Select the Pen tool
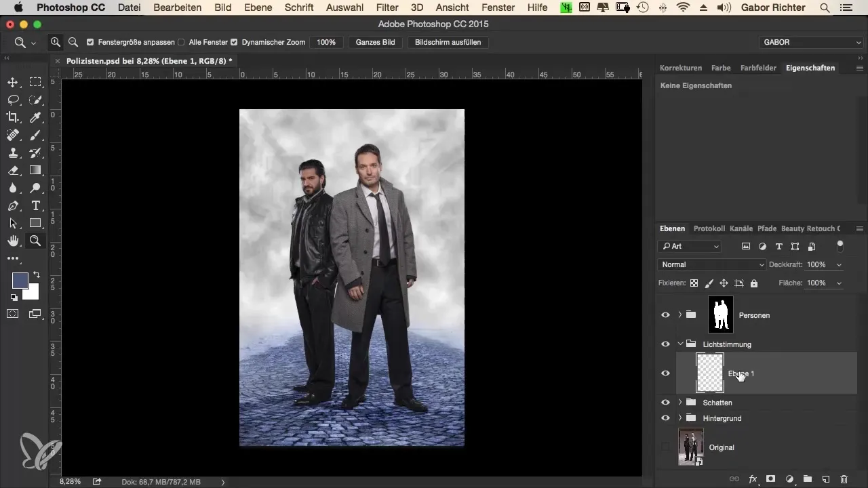The height and width of the screenshot is (488, 868). point(12,205)
